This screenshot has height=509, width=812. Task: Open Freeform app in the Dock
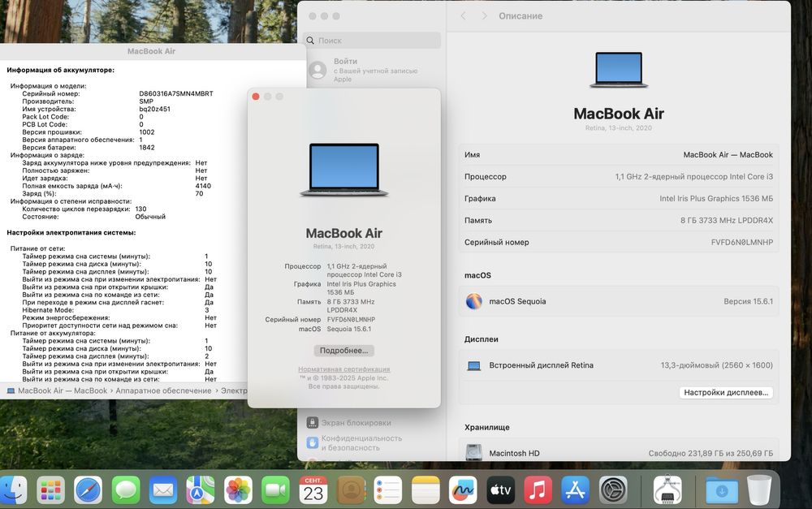463,490
